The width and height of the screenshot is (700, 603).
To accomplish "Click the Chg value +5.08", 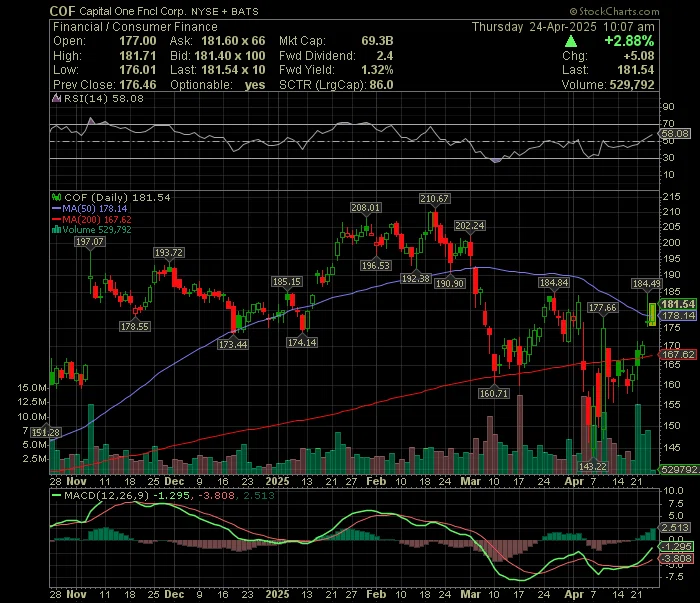I will coord(638,56).
